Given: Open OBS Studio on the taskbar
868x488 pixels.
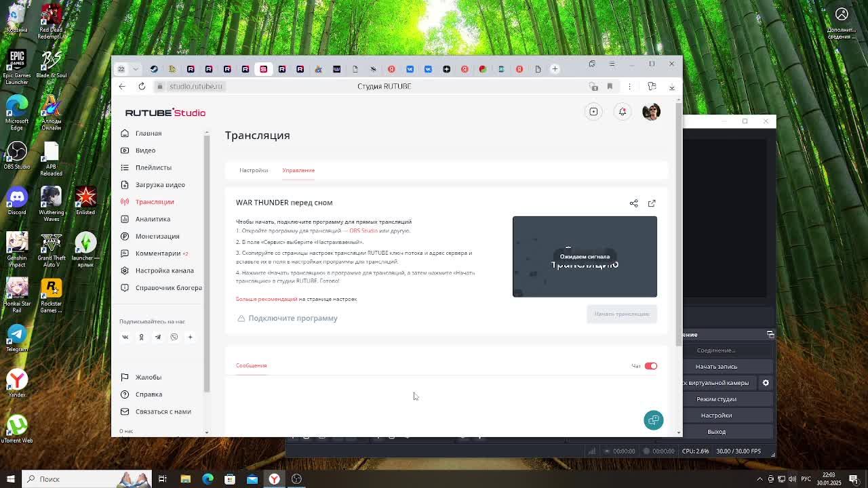Looking at the screenshot, I should [296, 479].
